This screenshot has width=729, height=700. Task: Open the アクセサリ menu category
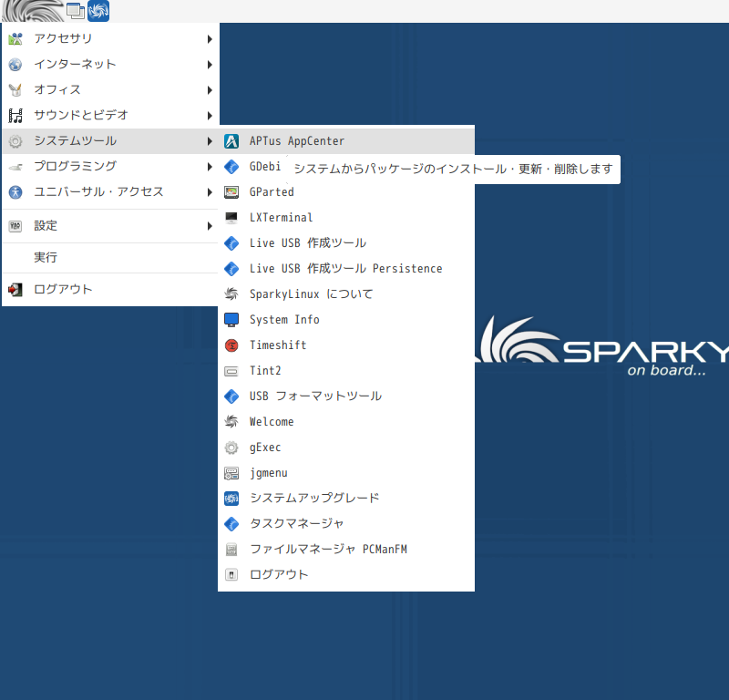(110, 38)
